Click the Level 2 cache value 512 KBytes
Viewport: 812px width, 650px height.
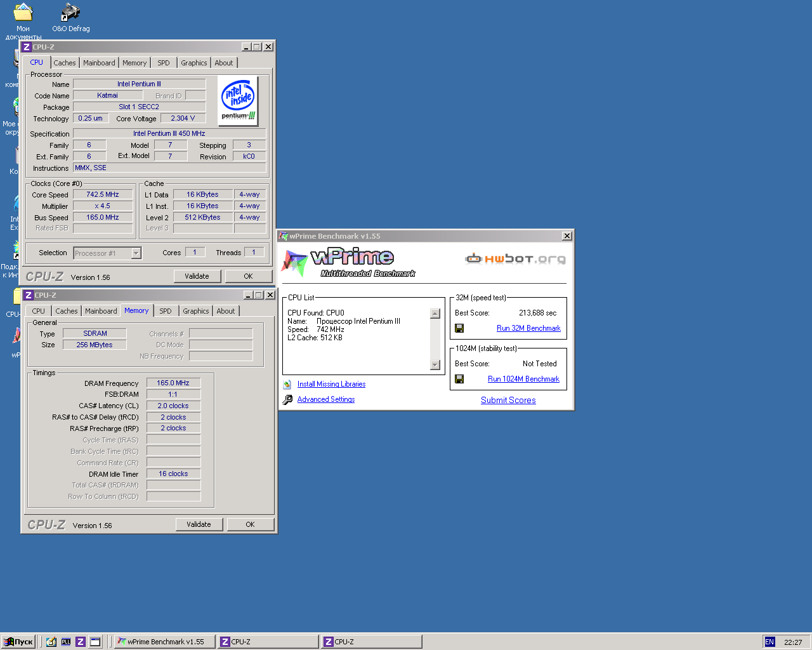tap(203, 217)
